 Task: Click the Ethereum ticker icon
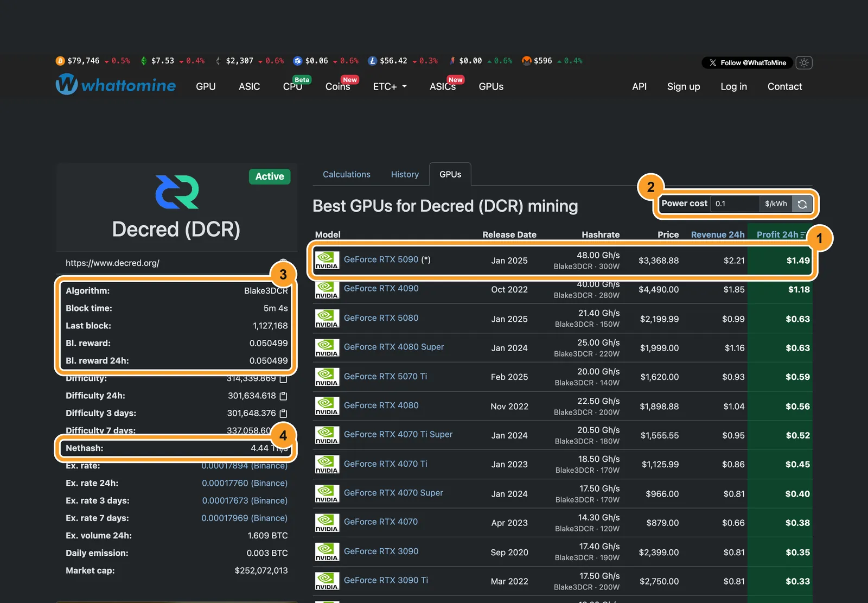[218, 61]
